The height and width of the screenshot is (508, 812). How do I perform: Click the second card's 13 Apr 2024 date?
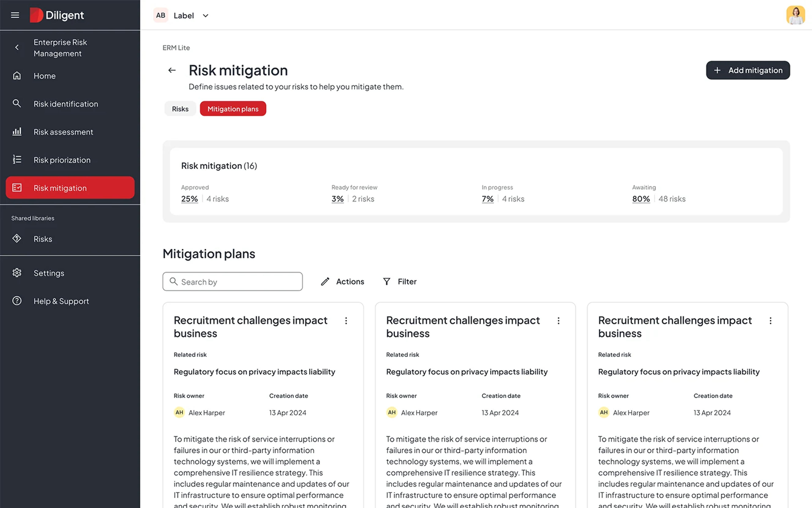(500, 413)
